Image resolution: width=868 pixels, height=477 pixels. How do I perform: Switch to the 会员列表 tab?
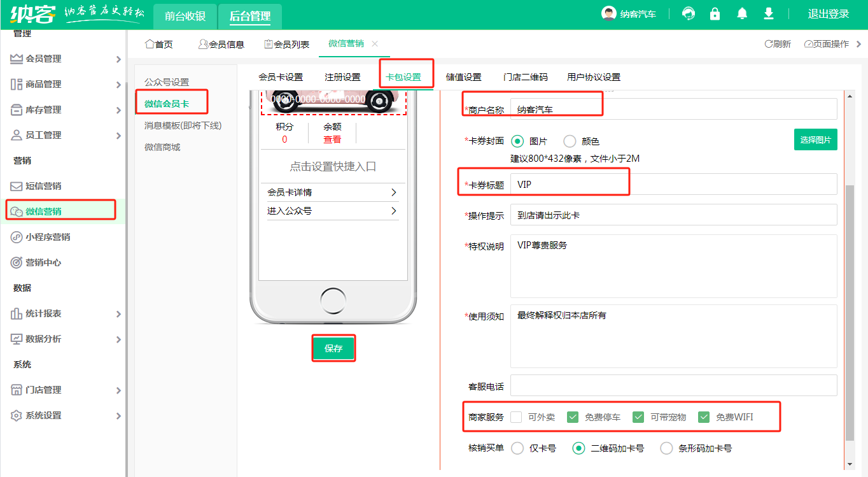(x=287, y=44)
